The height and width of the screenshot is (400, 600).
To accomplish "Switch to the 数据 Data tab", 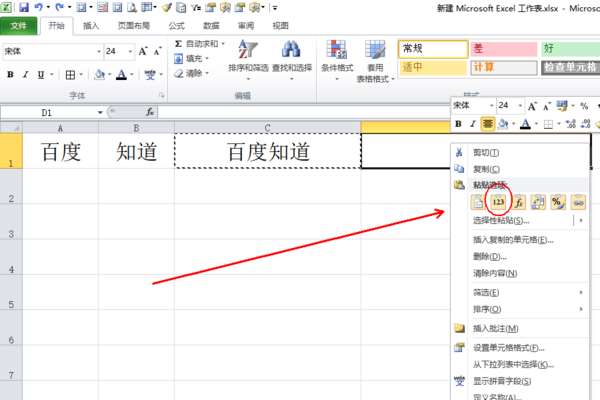I will (211, 26).
